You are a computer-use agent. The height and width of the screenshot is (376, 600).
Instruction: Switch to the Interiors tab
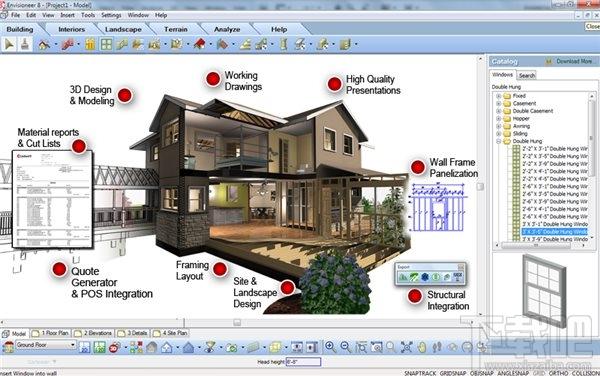[x=72, y=29]
